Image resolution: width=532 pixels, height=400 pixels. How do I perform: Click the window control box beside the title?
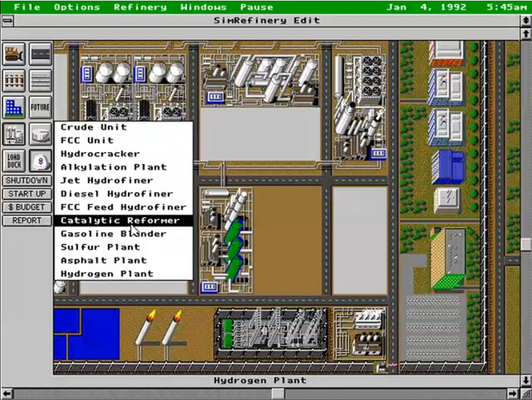click(x=7, y=21)
